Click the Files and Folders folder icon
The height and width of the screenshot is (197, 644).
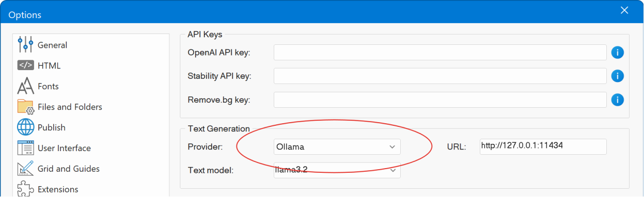25,107
